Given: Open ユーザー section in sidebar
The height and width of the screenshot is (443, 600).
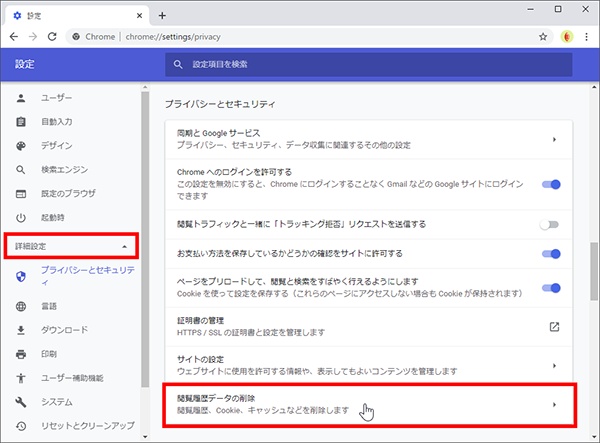Looking at the screenshot, I should pos(57,98).
